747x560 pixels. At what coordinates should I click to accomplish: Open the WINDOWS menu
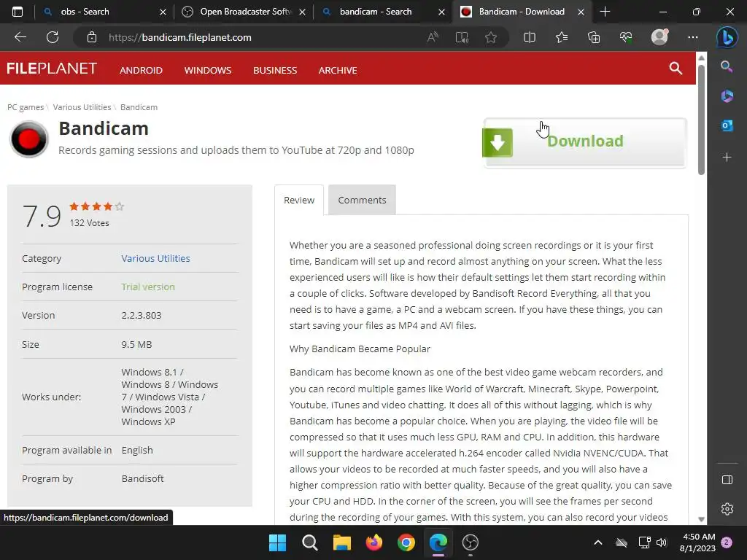(208, 70)
